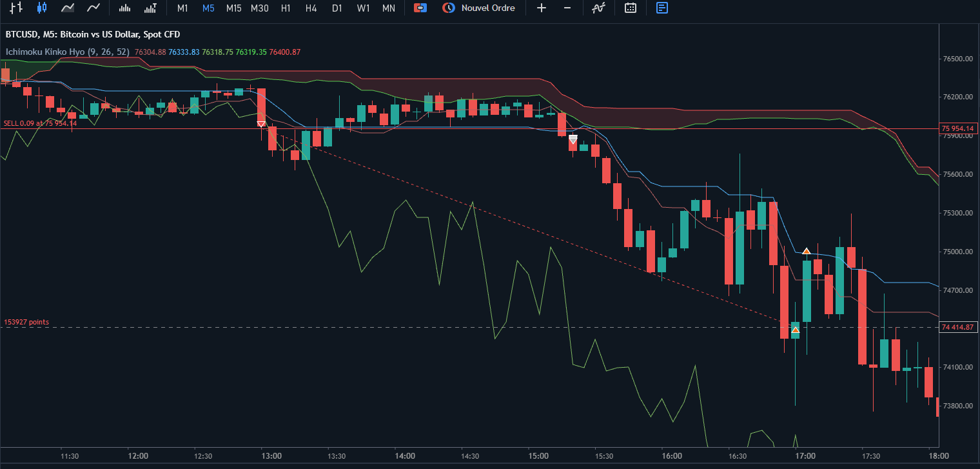Click Ichimoku value 76318.75
The height and width of the screenshot is (469, 980).
[217, 52]
